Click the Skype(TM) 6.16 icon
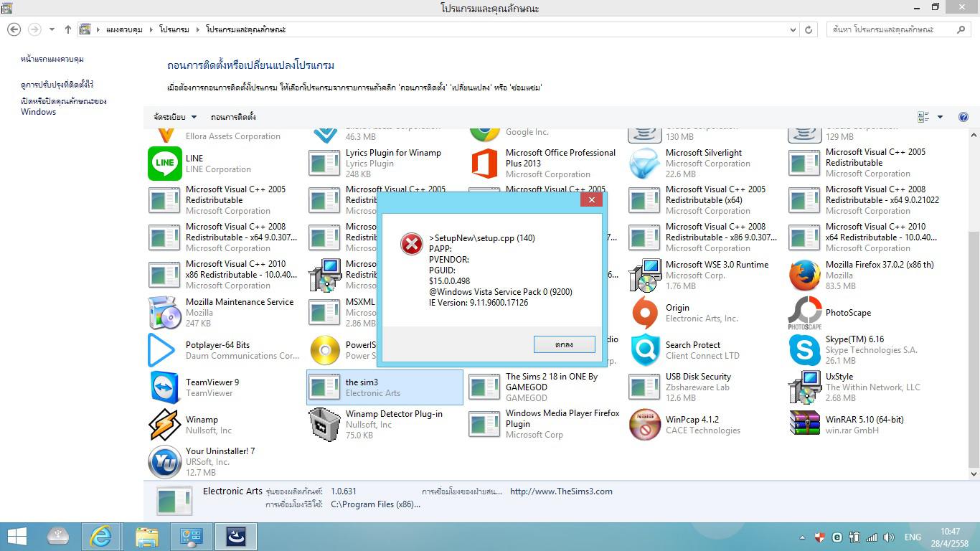 pyautogui.click(x=804, y=350)
